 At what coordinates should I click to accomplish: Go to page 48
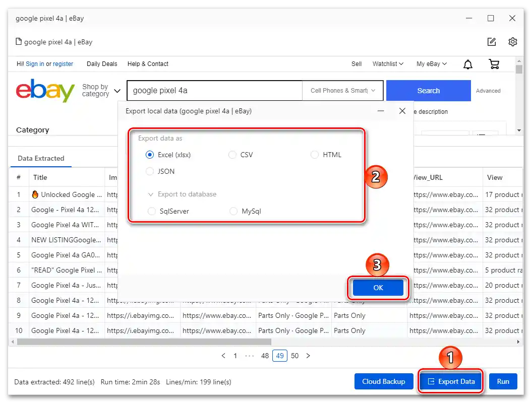click(x=265, y=356)
